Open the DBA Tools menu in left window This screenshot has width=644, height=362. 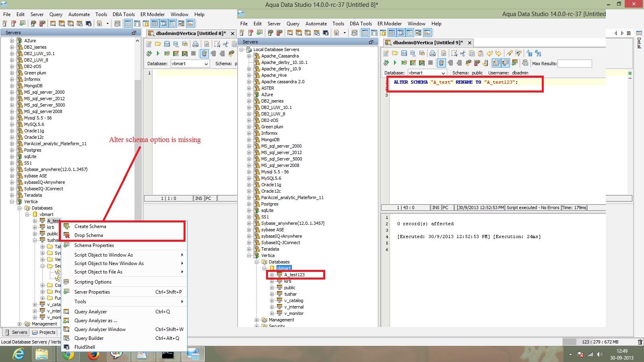click(124, 14)
